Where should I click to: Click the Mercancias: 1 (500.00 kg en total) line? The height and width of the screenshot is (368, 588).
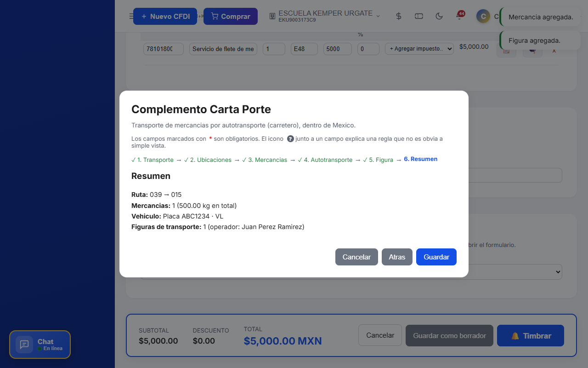coord(184,206)
